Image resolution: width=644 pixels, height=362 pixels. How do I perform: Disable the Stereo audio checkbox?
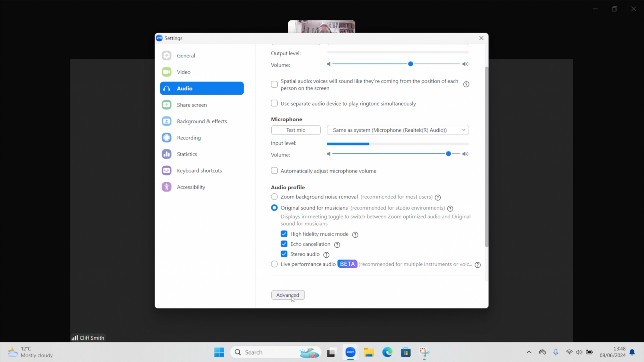(284, 254)
